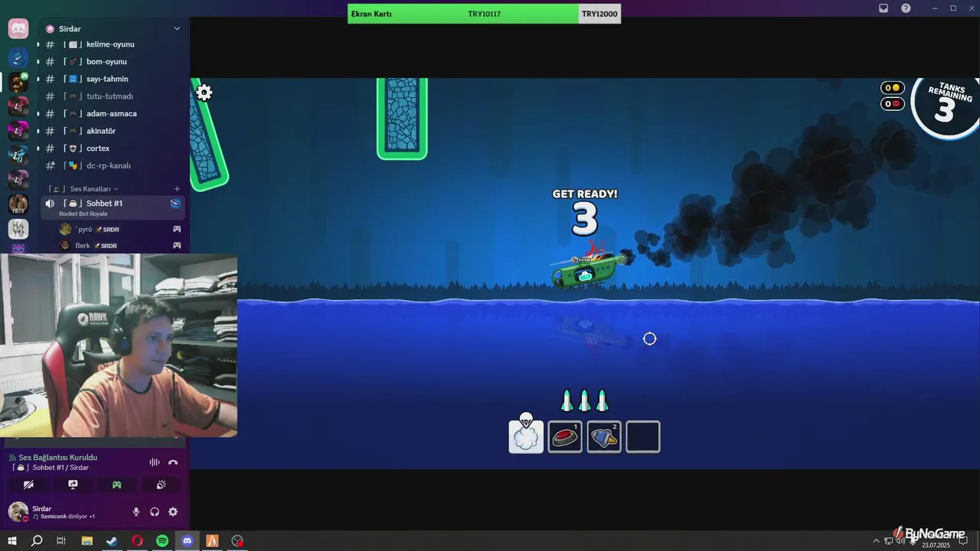The image size is (980, 551).
Task: Open the Windows Start menu
Action: click(x=11, y=541)
